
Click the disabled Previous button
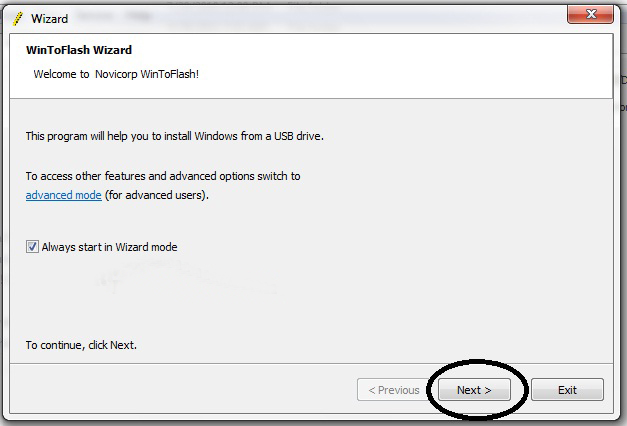click(393, 390)
